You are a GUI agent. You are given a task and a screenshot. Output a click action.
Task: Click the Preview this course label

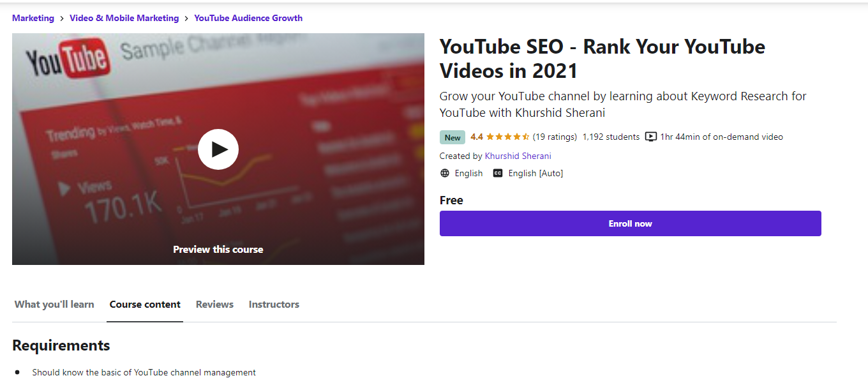click(218, 250)
